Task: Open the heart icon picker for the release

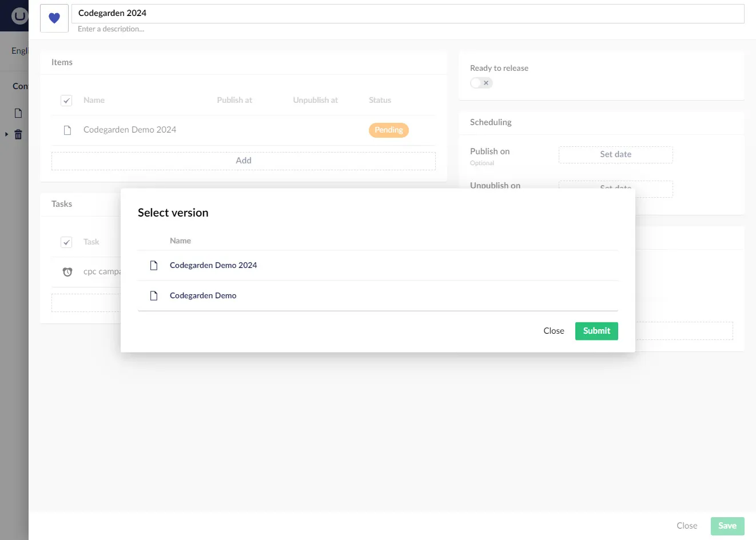Action: click(54, 18)
